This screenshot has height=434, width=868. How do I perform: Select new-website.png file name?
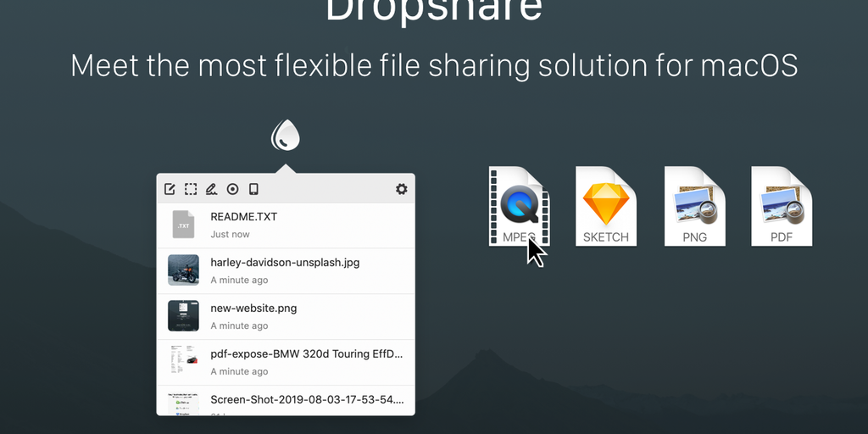[x=253, y=309]
